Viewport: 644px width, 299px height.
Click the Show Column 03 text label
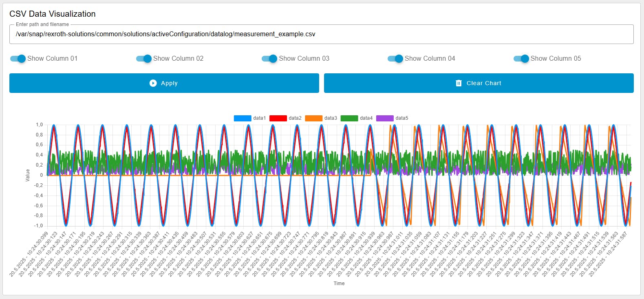pos(304,59)
